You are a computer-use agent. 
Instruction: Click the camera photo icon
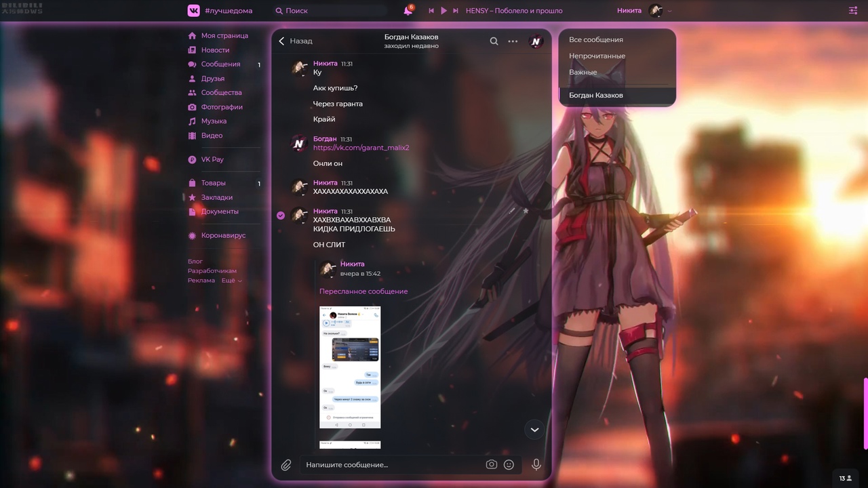pyautogui.click(x=492, y=465)
